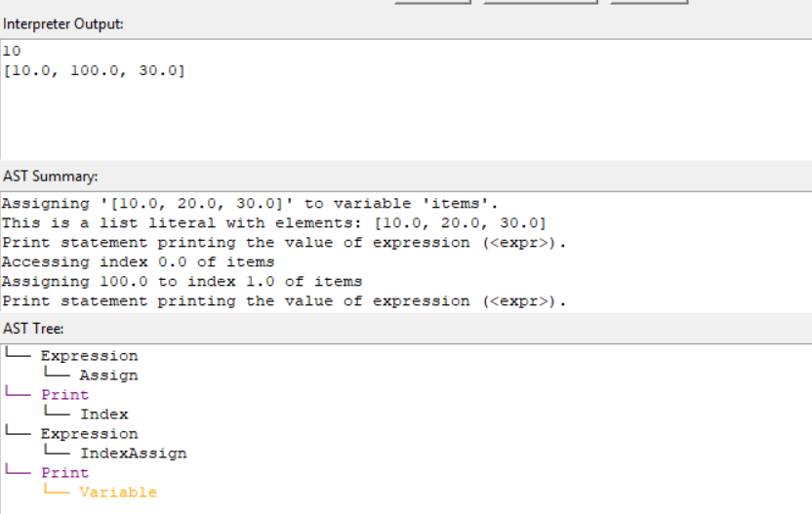
Task: Collapse the branch connector before IndexAssign
Action: pyautogui.click(x=56, y=454)
